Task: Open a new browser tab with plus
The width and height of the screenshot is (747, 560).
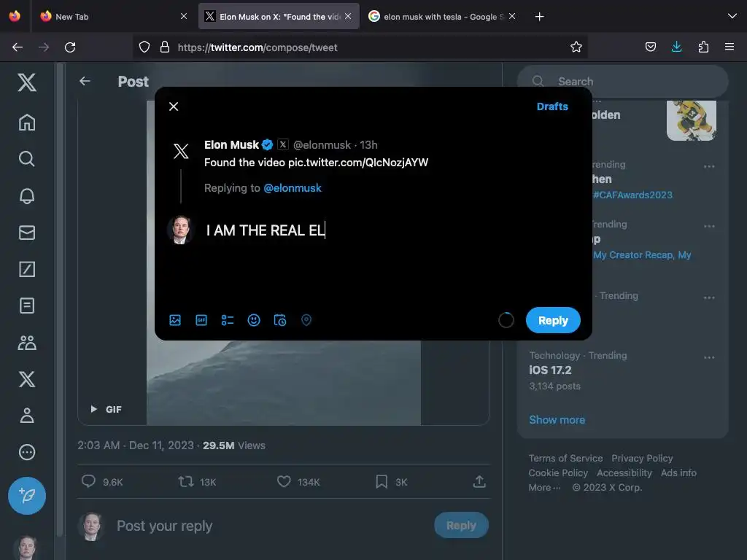Action: coord(539,17)
